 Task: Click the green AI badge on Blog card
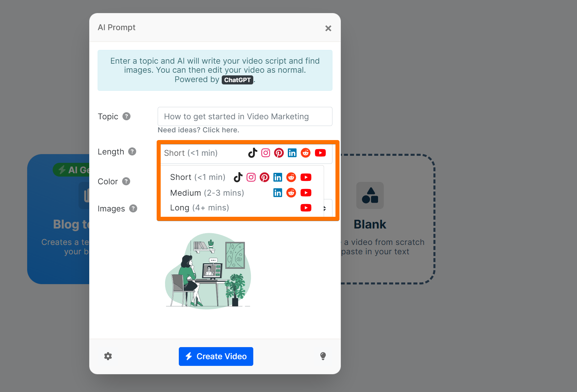click(71, 170)
